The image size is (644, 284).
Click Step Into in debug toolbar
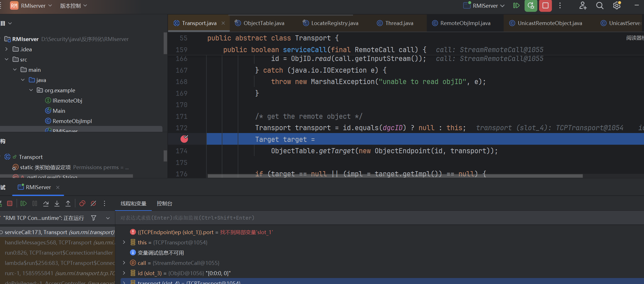(57, 203)
